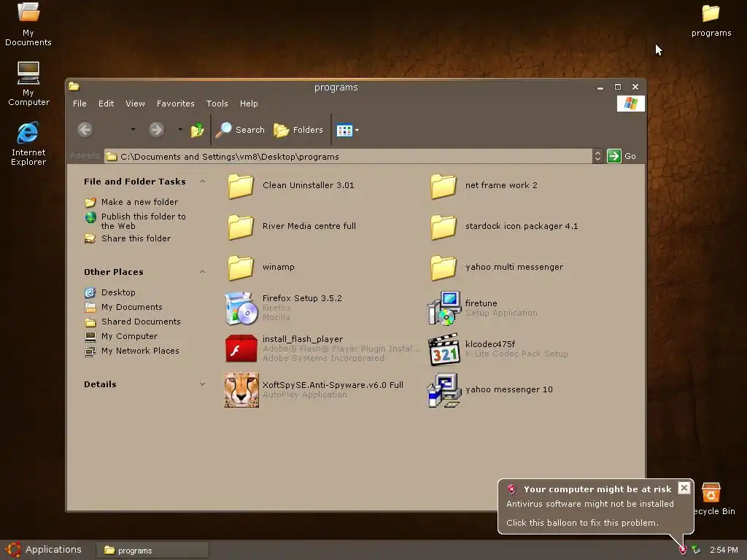Open the Search pane
This screenshot has width=747, height=560.
coord(239,130)
